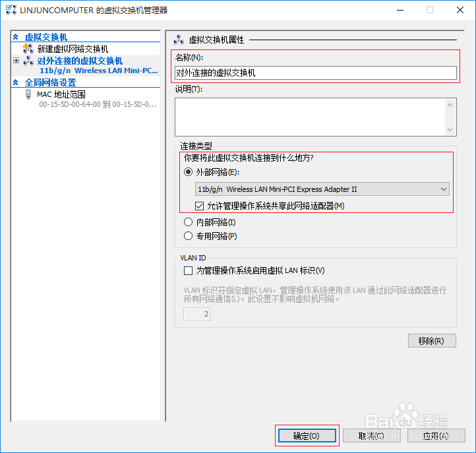Click the 全局网络设置 section header
The height and width of the screenshot is (453, 476).
[x=50, y=82]
